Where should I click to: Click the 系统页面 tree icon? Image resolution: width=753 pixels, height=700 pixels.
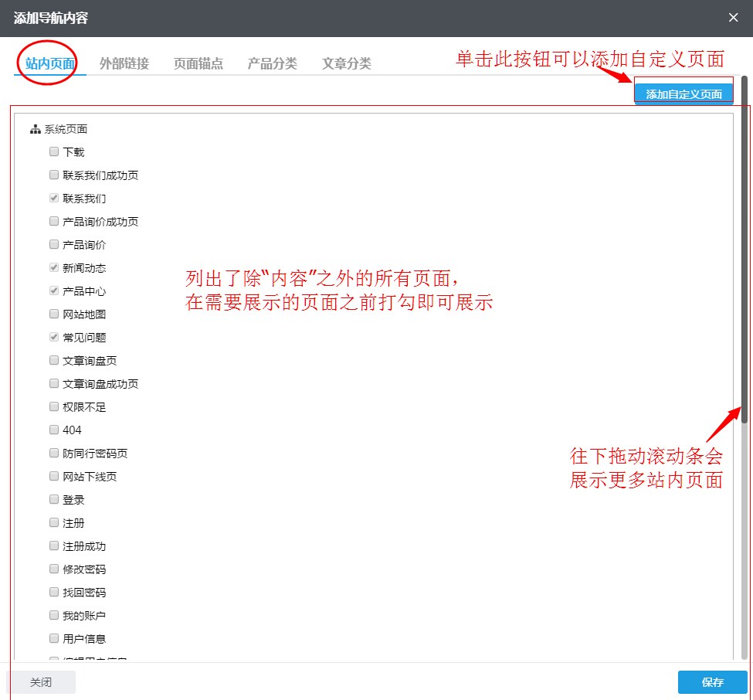point(35,129)
